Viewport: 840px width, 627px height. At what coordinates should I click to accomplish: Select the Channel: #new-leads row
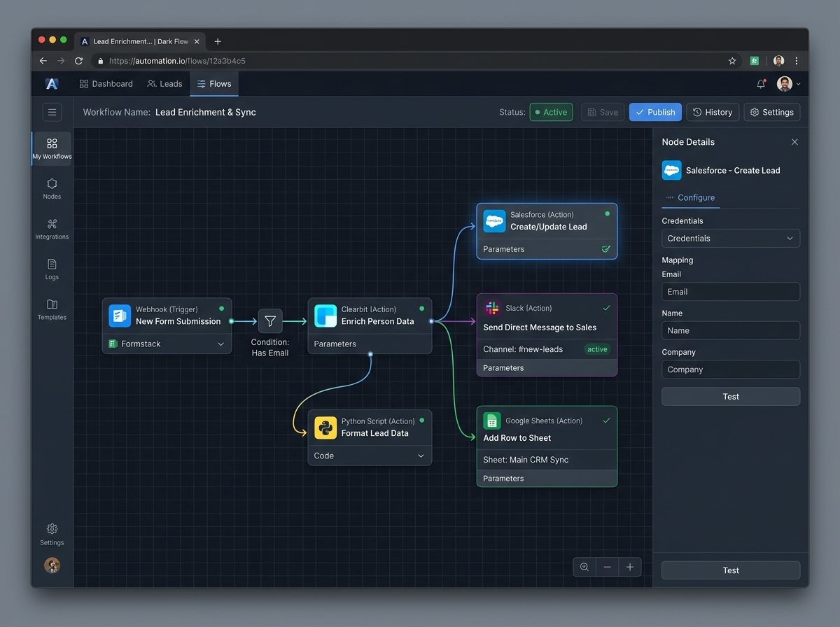click(547, 349)
